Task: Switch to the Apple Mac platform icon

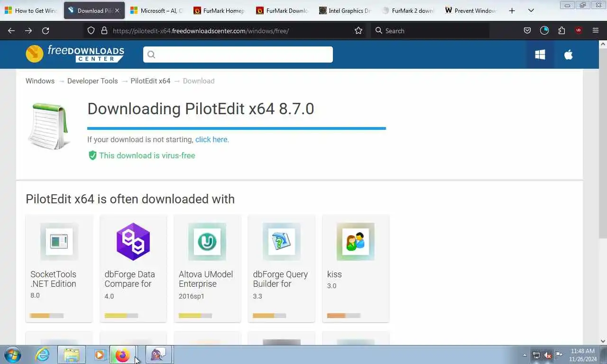Action: (568, 55)
